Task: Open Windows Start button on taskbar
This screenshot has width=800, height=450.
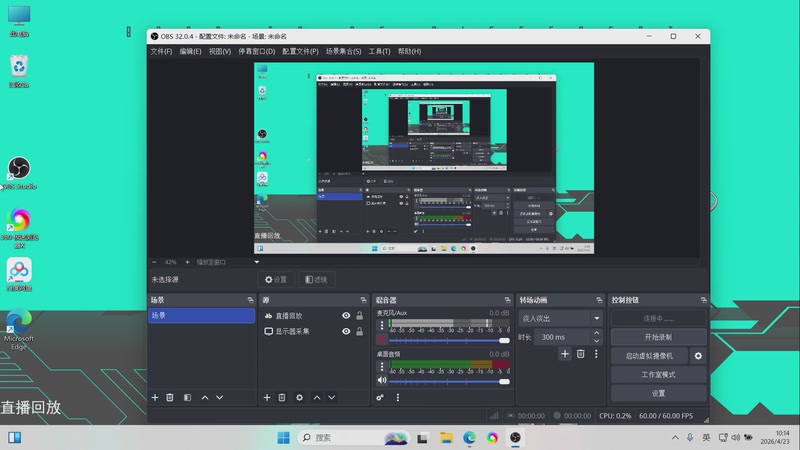Action: tap(284, 438)
